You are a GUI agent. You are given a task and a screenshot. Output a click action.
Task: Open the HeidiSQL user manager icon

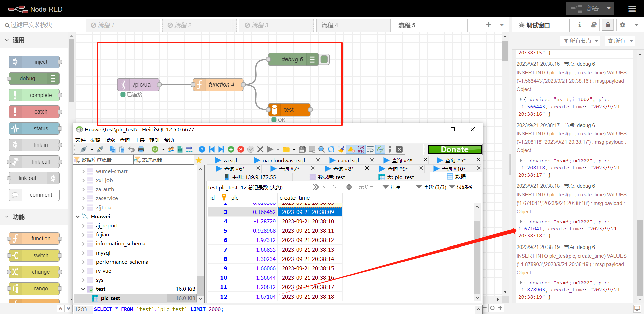click(x=171, y=149)
